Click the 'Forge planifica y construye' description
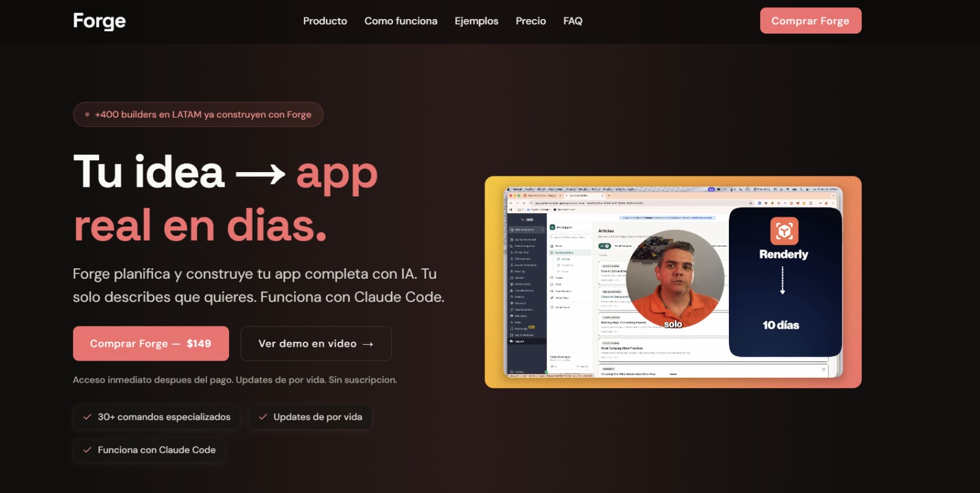980x493 pixels. point(258,285)
